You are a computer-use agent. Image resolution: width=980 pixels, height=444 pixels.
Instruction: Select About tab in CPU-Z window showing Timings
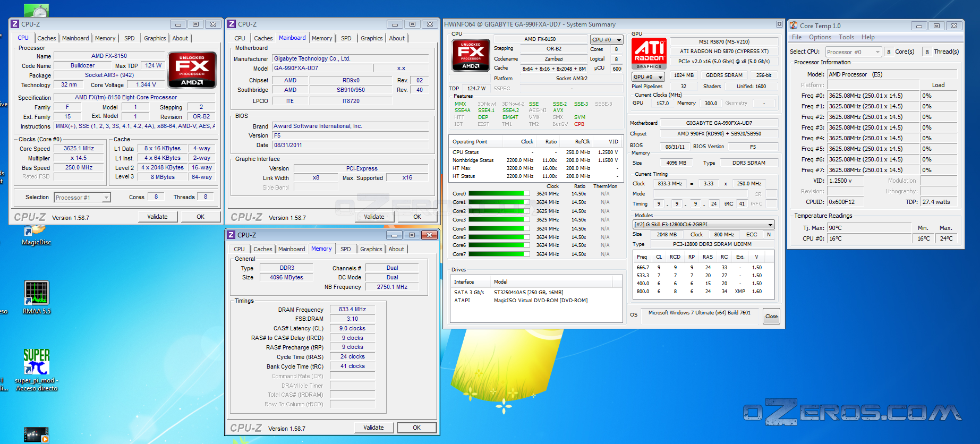(x=396, y=249)
